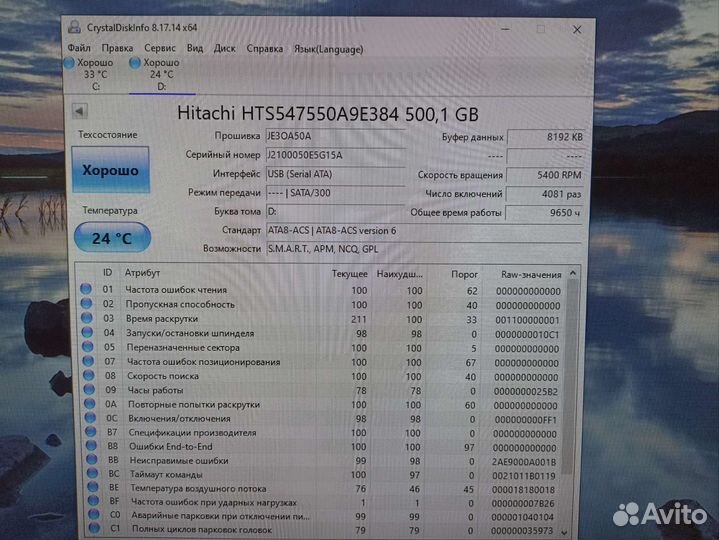Open the Правка menu
The image size is (719, 540).
tap(117, 47)
